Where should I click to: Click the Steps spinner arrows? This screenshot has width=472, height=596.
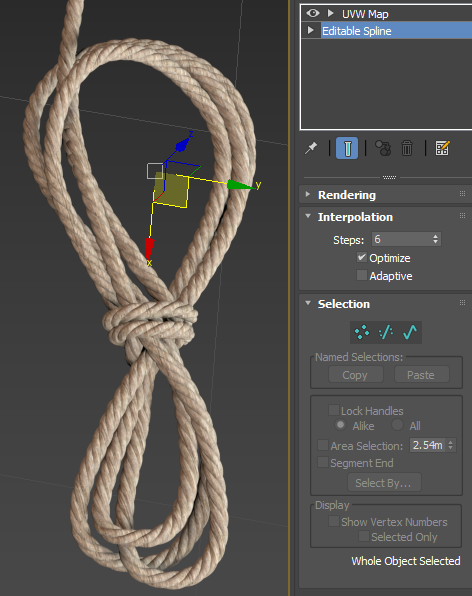[436, 239]
